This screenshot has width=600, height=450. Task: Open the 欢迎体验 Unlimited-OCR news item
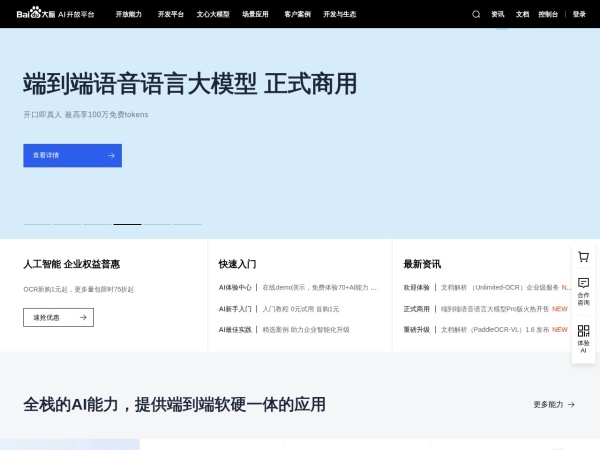coord(488,287)
